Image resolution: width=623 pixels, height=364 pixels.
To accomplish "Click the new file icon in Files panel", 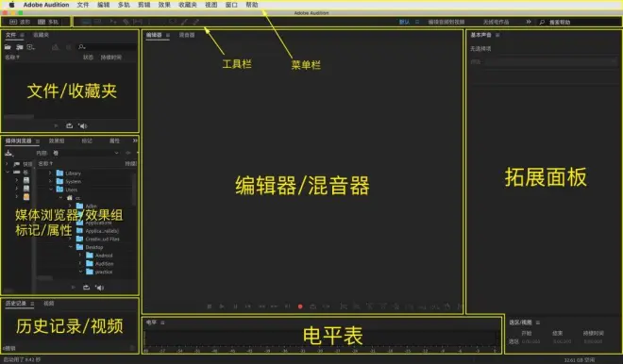I will (x=30, y=47).
